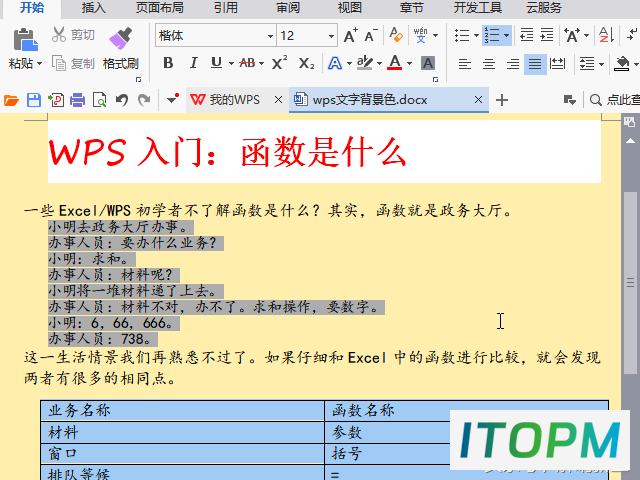The width and height of the screenshot is (640, 480).
Task: Open the 审阅 ribbon tab
Action: [288, 7]
